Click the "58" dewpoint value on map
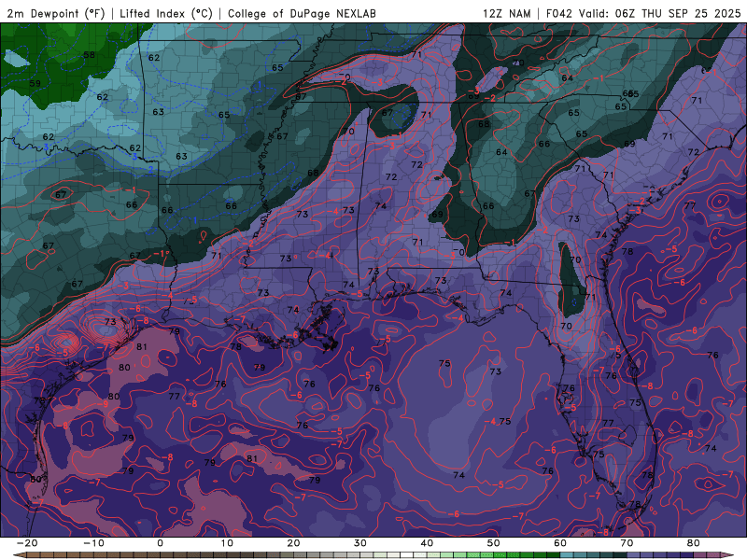Viewport: 747px width, 560px height. pos(89,55)
